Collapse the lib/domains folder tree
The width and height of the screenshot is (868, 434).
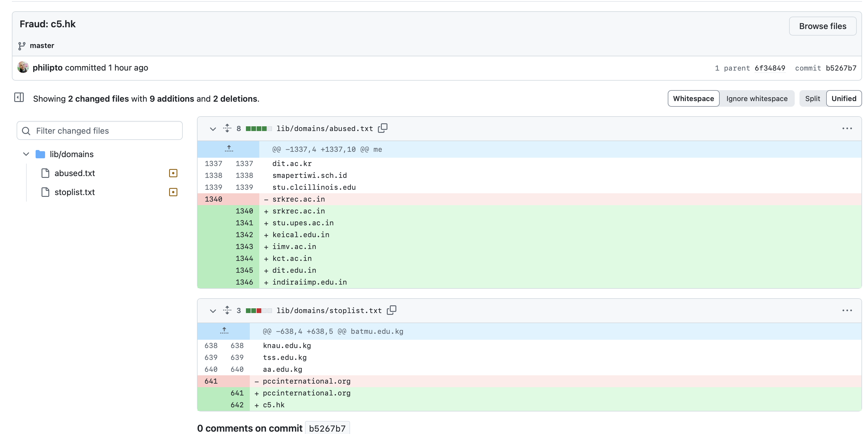click(x=26, y=154)
